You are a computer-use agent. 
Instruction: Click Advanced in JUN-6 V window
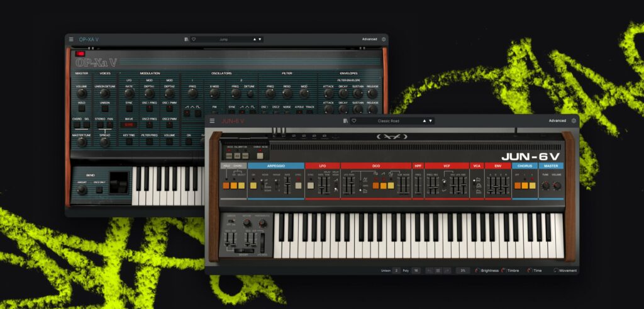pos(557,121)
